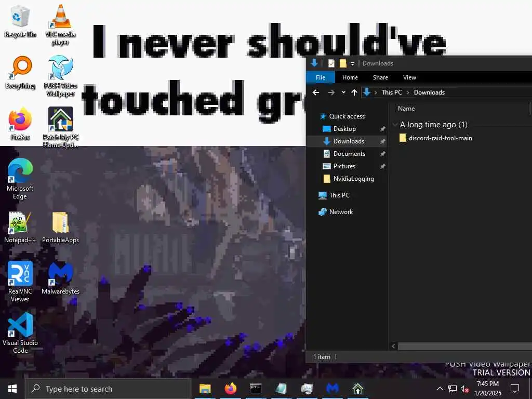This screenshot has width=532, height=399.
Task: Select Patch My PC Home Updater icon
Action: pyautogui.click(x=60, y=127)
